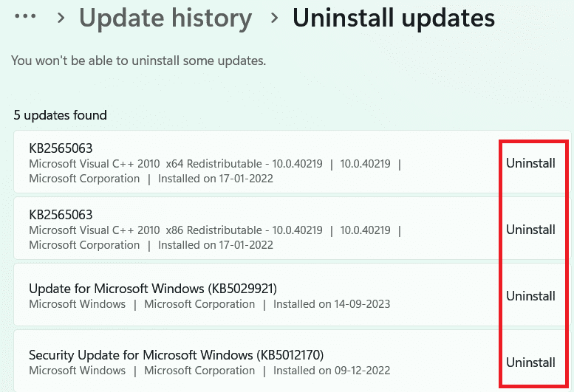574x392 pixels.
Task: Click 'Installed on 09-12-2022' date text
Action: tap(332, 371)
